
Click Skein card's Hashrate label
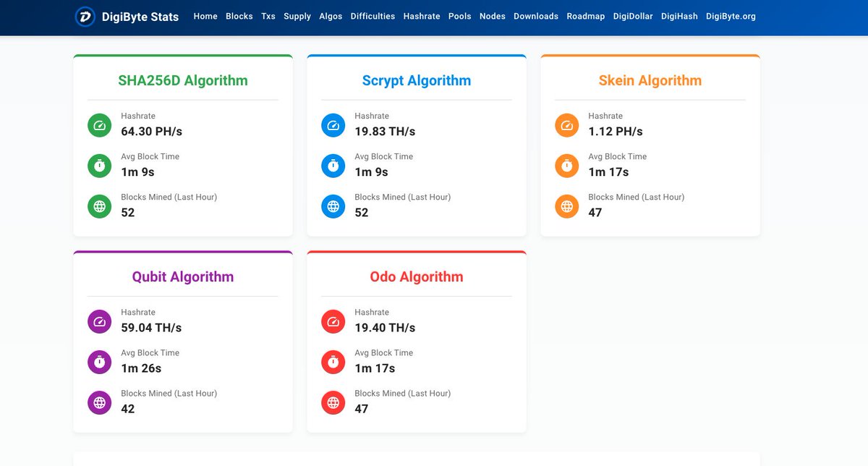click(605, 116)
